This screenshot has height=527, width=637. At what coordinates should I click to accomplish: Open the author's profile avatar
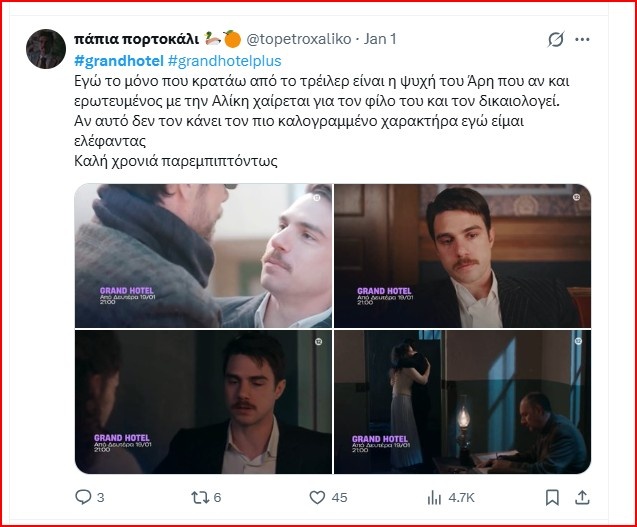coord(46,49)
